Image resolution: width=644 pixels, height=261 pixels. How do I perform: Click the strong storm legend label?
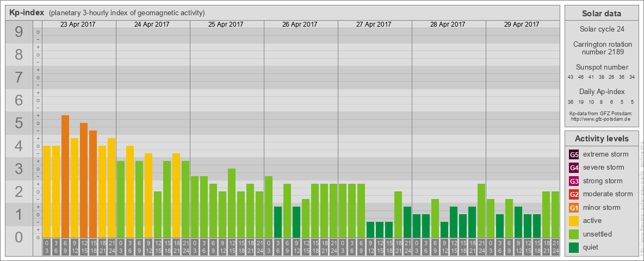click(603, 181)
